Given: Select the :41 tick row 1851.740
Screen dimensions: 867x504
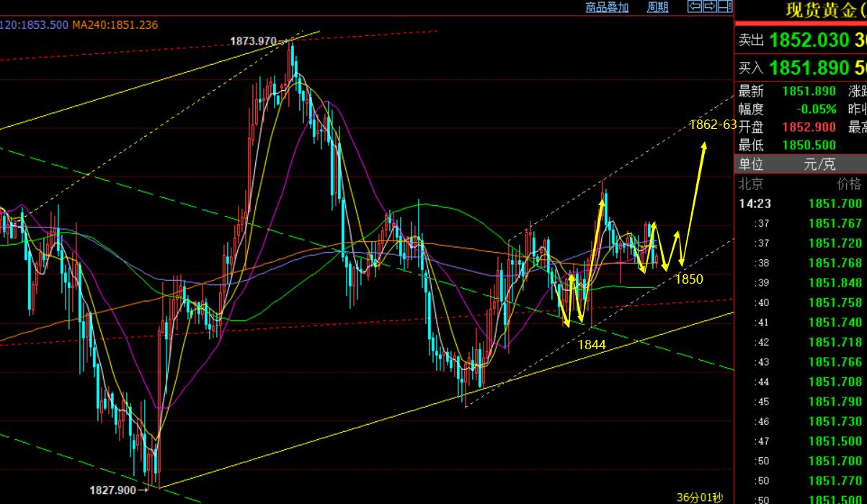Looking at the screenshot, I should click(x=801, y=323).
